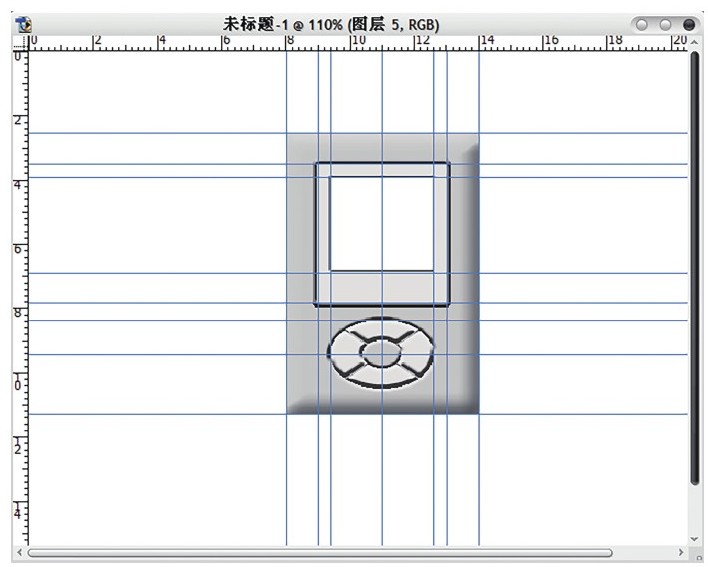The width and height of the screenshot is (708, 567).
Task: Click the left wedge of the circular control pad
Action: tap(345, 353)
